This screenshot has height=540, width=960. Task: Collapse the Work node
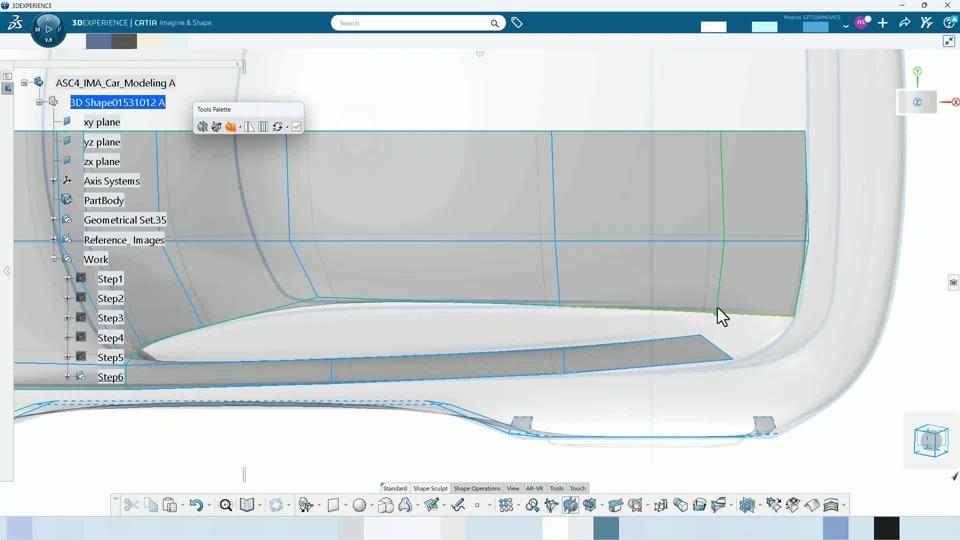pos(53,259)
